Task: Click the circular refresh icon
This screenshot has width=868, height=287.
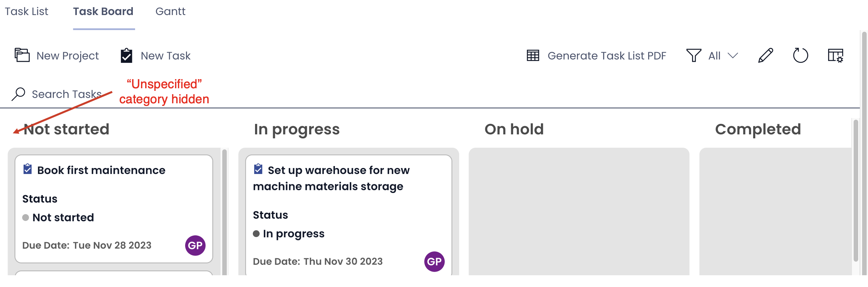Action: 800,56
